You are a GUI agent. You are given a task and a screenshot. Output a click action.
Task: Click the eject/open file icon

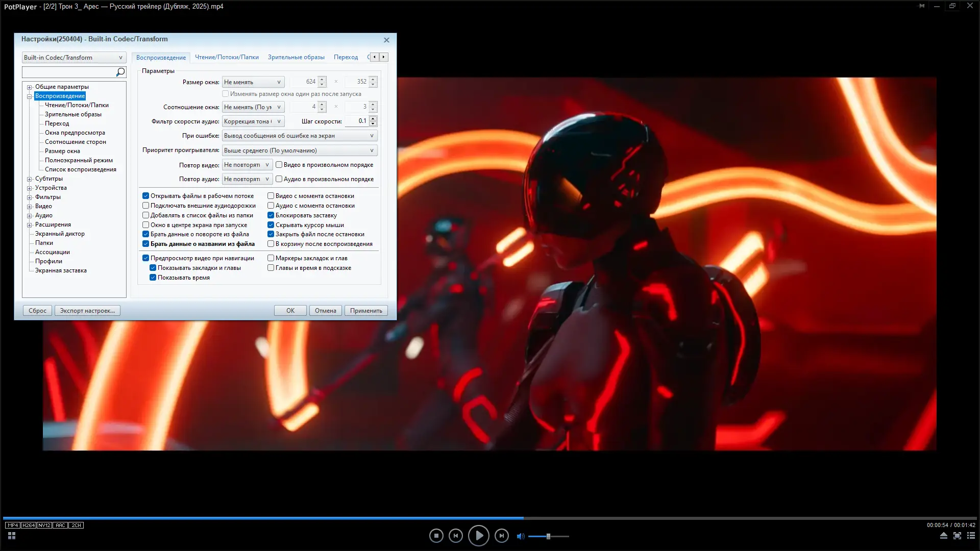tap(943, 536)
